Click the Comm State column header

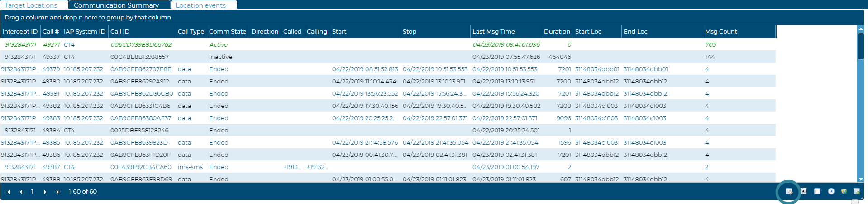click(x=228, y=31)
